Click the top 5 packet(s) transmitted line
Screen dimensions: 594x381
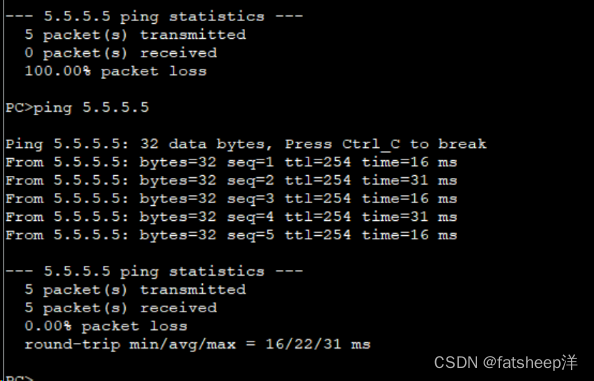coord(135,34)
